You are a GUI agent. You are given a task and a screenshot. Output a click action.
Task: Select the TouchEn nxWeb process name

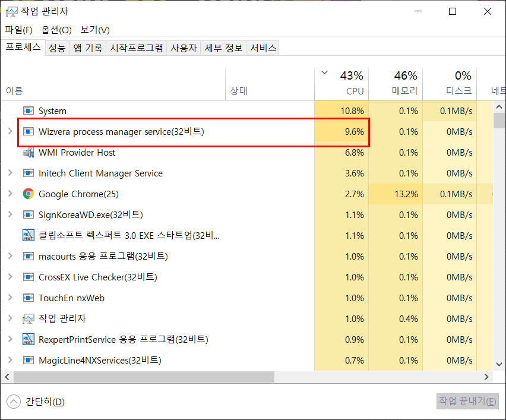tap(71, 298)
